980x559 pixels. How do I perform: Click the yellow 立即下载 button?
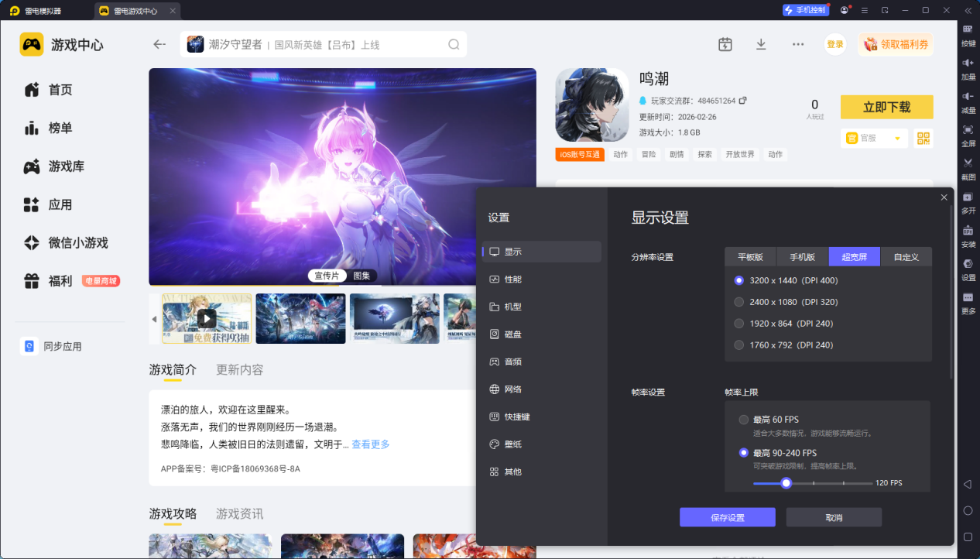click(x=887, y=107)
